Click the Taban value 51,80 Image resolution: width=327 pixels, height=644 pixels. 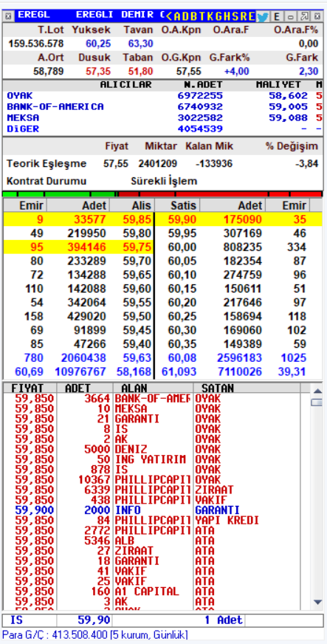tap(140, 72)
